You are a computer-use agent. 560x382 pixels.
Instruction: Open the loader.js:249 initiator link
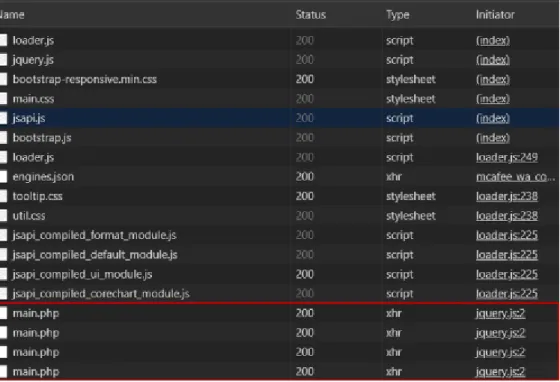(x=506, y=157)
